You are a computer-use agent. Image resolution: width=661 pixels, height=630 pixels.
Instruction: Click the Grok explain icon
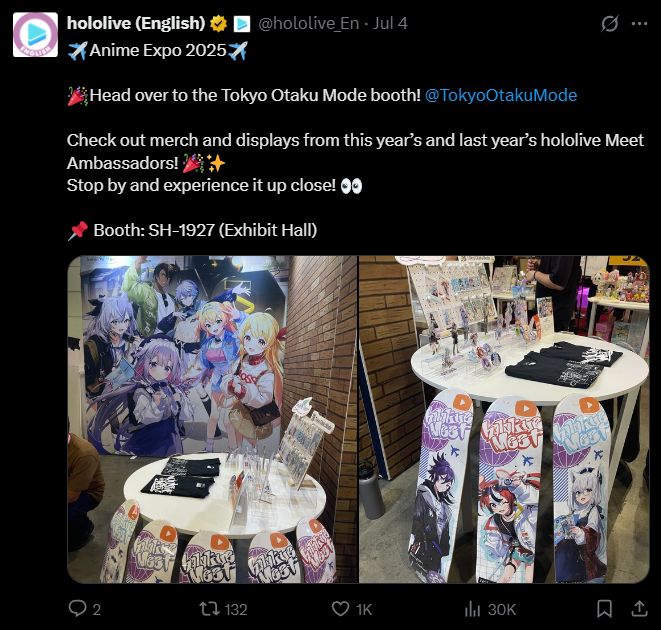tap(610, 24)
